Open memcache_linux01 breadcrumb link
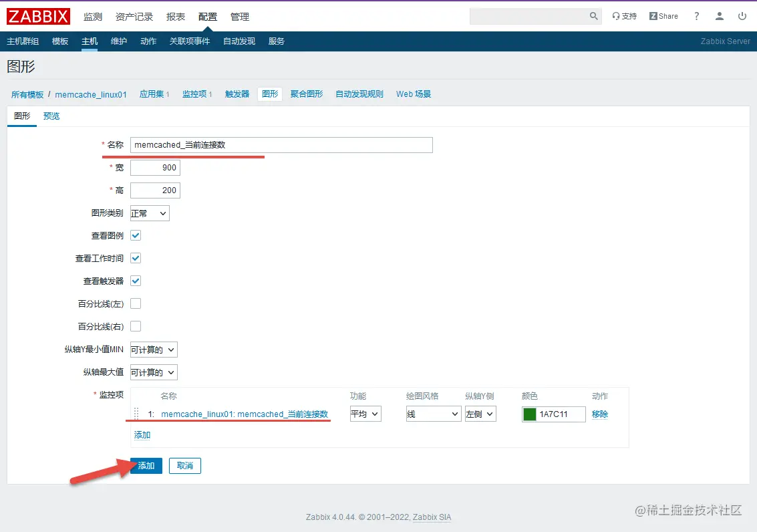 [x=91, y=94]
